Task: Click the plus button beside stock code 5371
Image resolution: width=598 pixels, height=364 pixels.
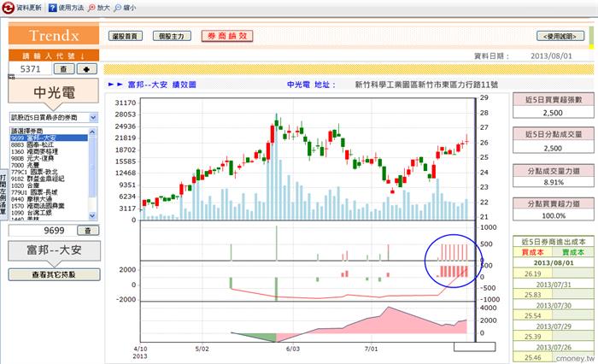Action: [87, 69]
